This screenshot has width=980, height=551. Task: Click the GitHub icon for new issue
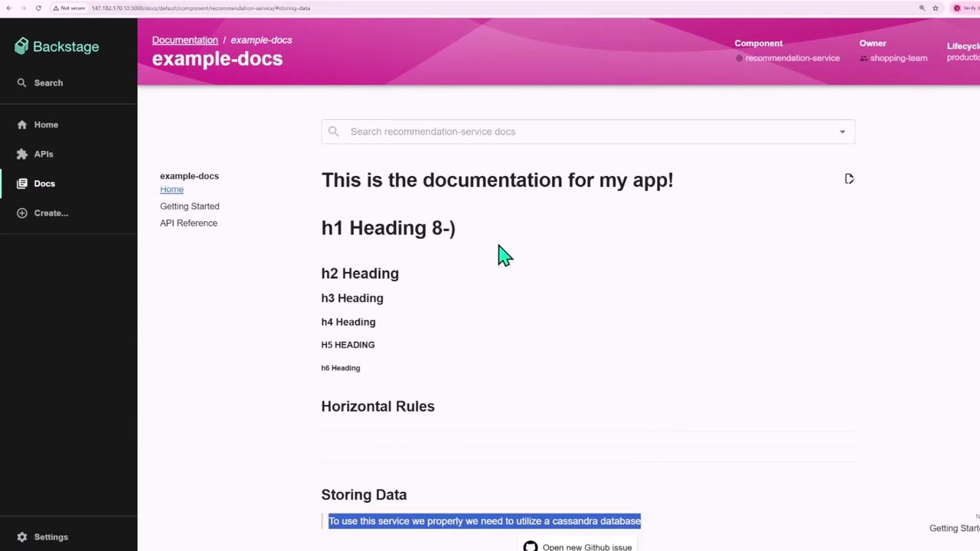pos(531,546)
